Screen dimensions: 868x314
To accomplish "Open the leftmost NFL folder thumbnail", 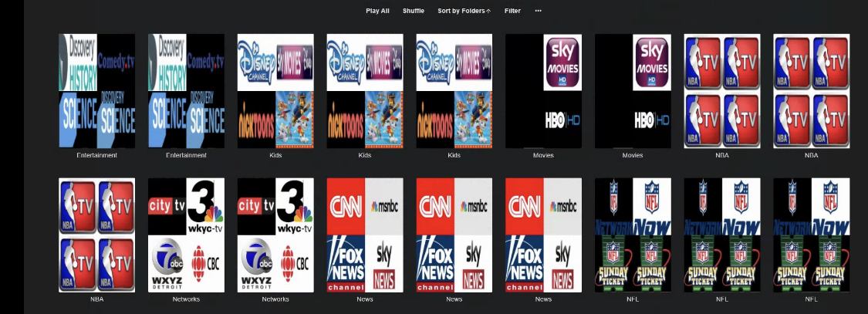I will click(x=633, y=235).
